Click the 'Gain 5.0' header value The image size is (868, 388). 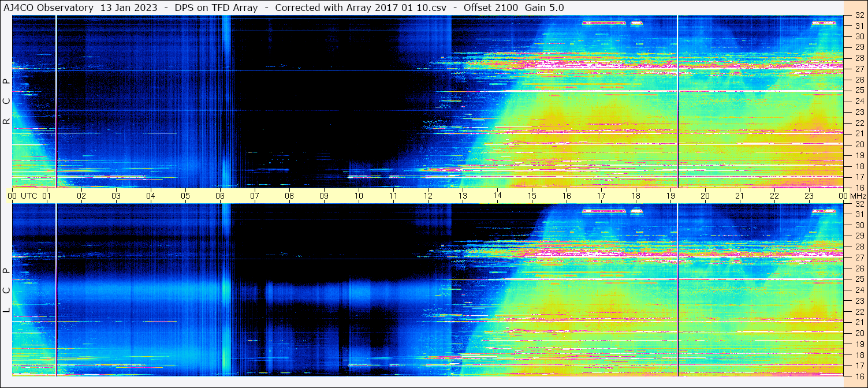click(x=544, y=8)
